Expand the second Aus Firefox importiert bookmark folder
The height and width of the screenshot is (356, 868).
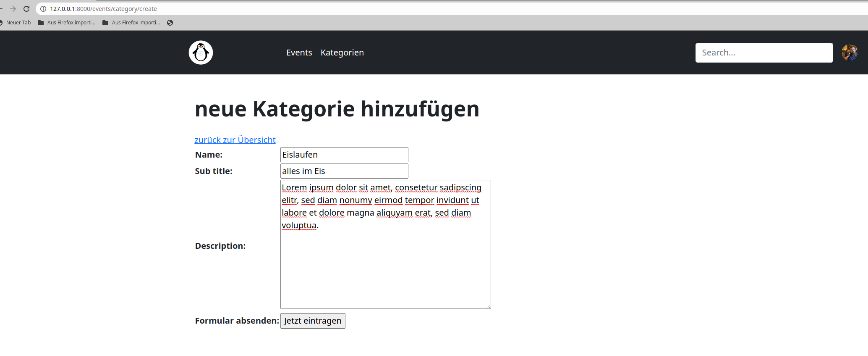click(x=131, y=23)
